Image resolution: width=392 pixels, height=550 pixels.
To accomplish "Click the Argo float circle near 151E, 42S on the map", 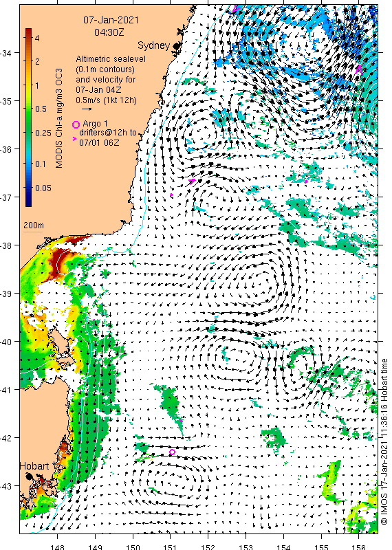I will (172, 452).
